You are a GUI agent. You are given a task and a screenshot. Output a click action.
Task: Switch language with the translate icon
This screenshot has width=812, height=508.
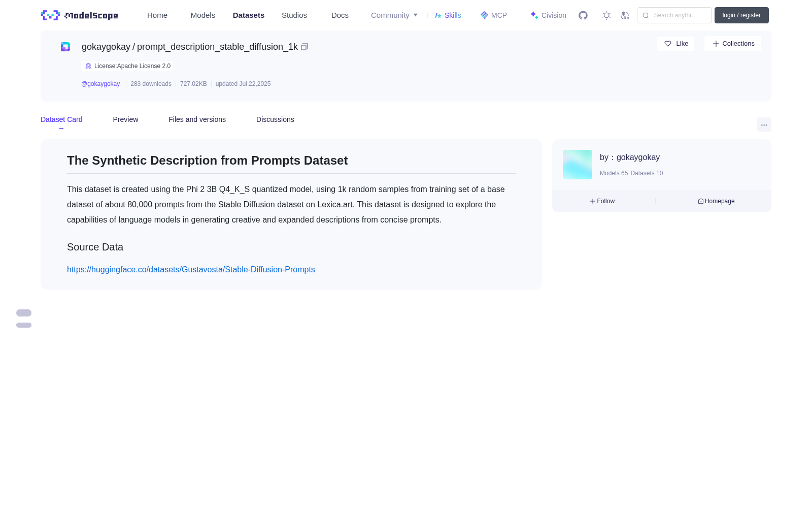pyautogui.click(x=625, y=15)
